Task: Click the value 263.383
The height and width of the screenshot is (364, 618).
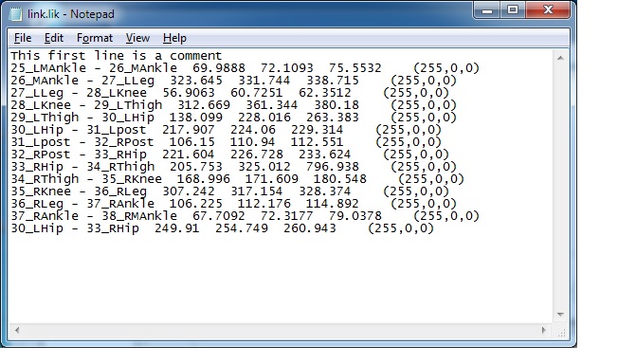Action: (x=333, y=118)
